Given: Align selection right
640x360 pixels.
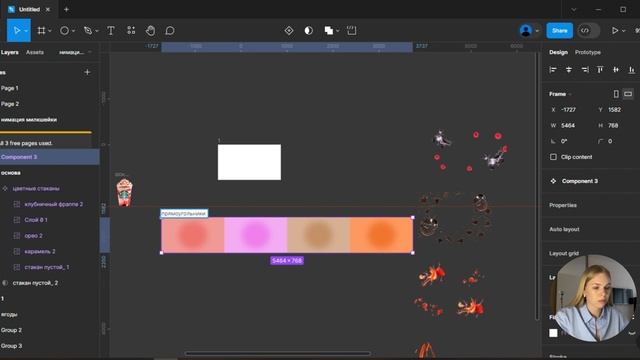Looking at the screenshot, I should [x=584, y=70].
